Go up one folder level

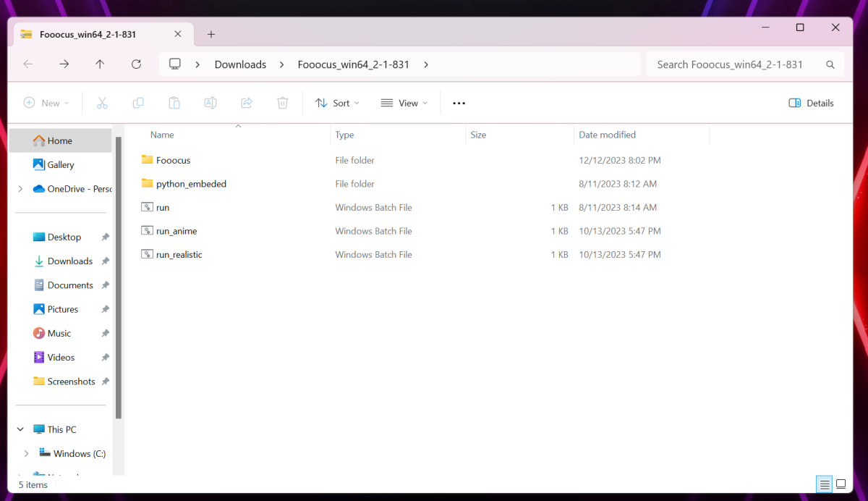[100, 64]
